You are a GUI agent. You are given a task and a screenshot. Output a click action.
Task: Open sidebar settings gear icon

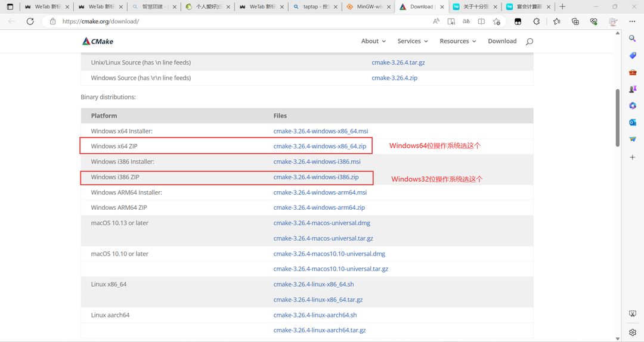[x=633, y=332]
